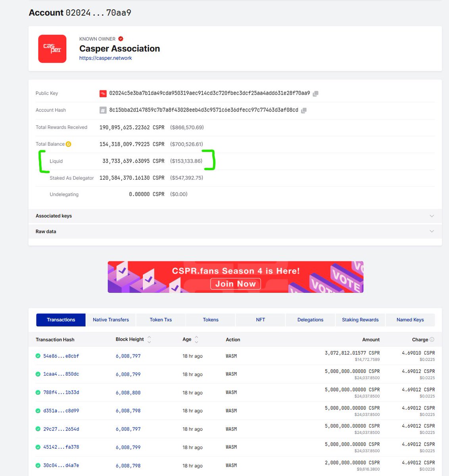Screen dimensions: 449x476
Task: Click the Total Rewards Received 190,895,625.22362 CSPR value
Action: pos(132,127)
